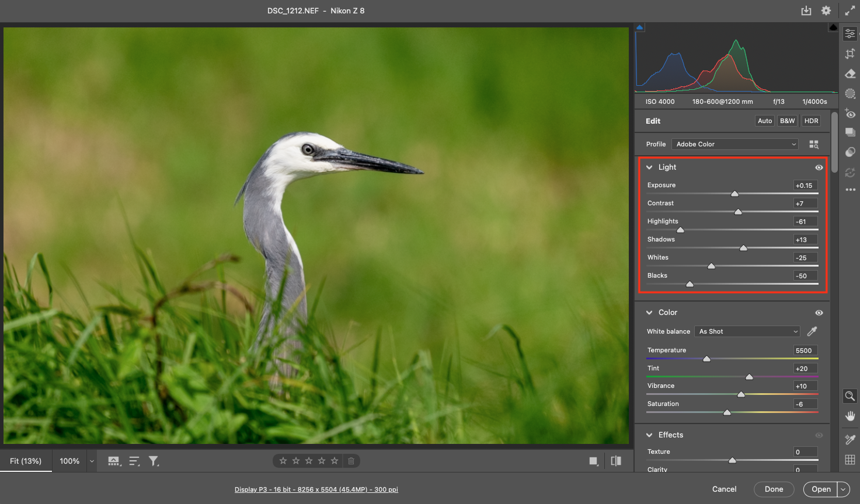This screenshot has height=504, width=860.
Task: Select the Hand pan tool
Action: click(x=850, y=416)
